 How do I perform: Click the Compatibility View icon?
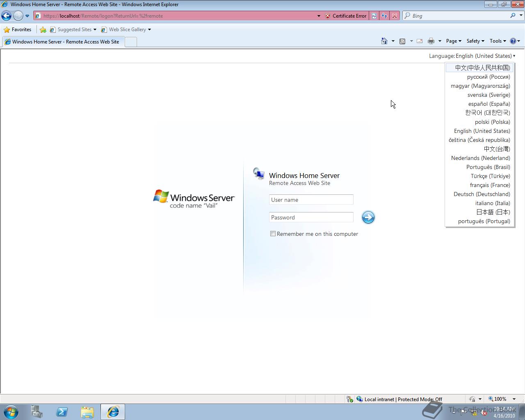click(x=374, y=16)
